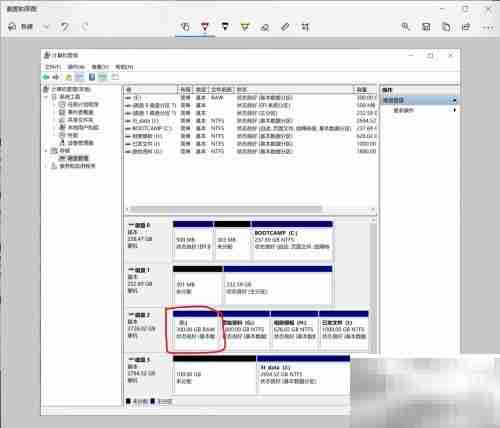Viewport: 500px width, 428px height.
Task: Select Disk Management in the Storage tree
Action: (73, 158)
